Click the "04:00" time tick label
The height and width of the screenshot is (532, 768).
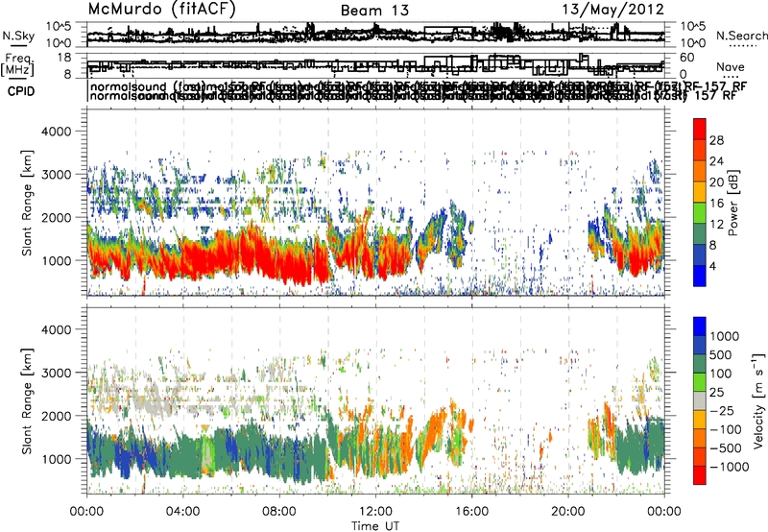point(183,512)
